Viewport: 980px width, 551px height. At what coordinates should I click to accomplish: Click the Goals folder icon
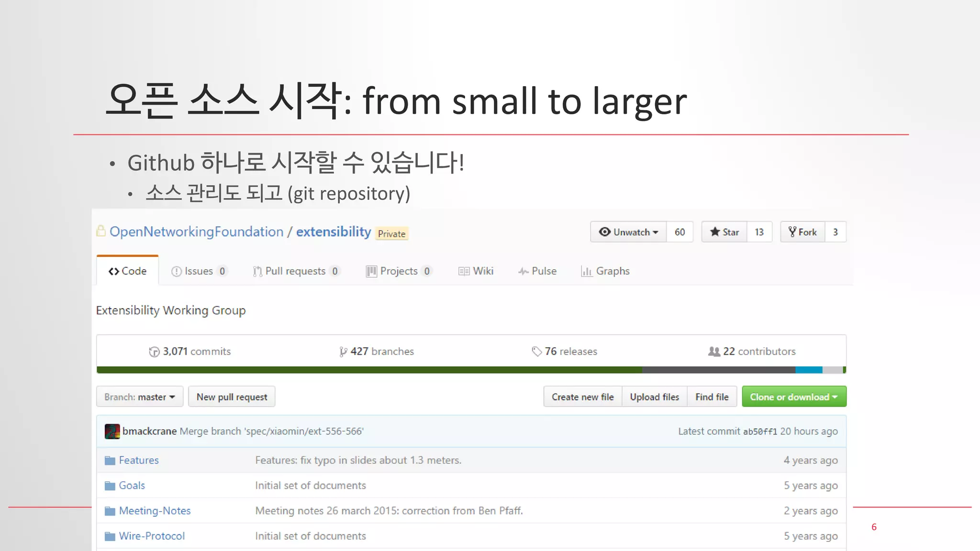(110, 486)
